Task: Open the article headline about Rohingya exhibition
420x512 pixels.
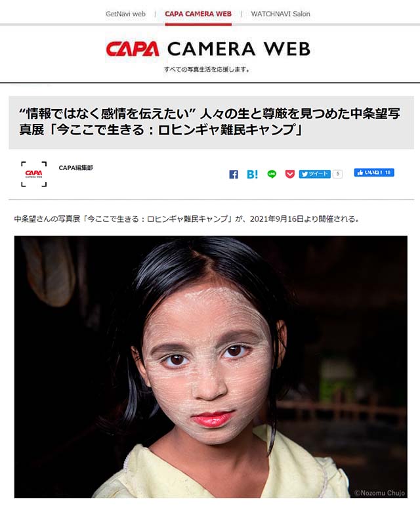Action: coord(209,121)
